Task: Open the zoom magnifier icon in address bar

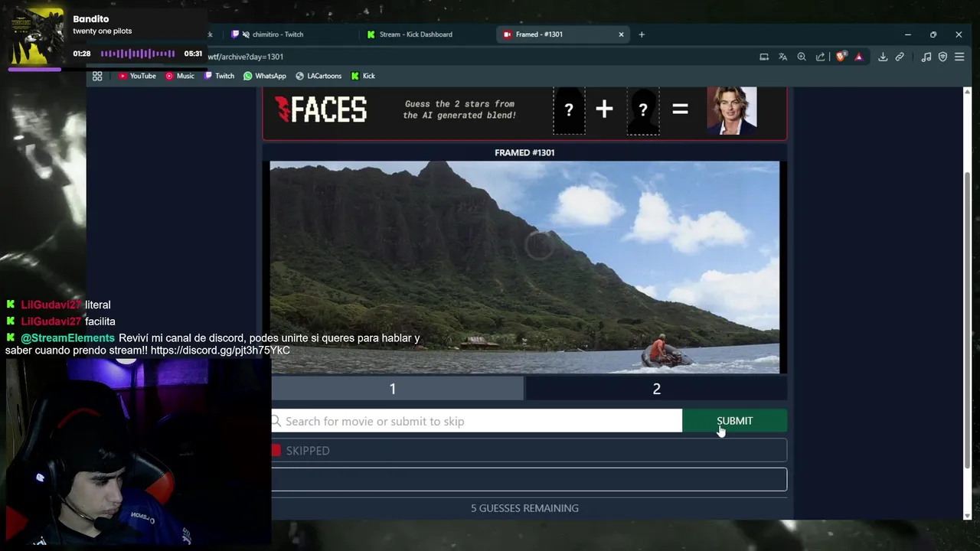Action: tap(802, 57)
